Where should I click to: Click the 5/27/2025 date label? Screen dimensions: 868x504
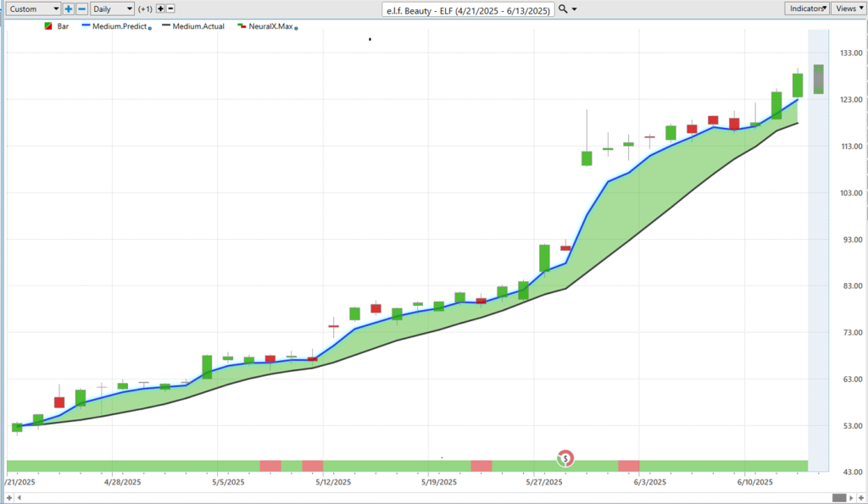[544, 482]
